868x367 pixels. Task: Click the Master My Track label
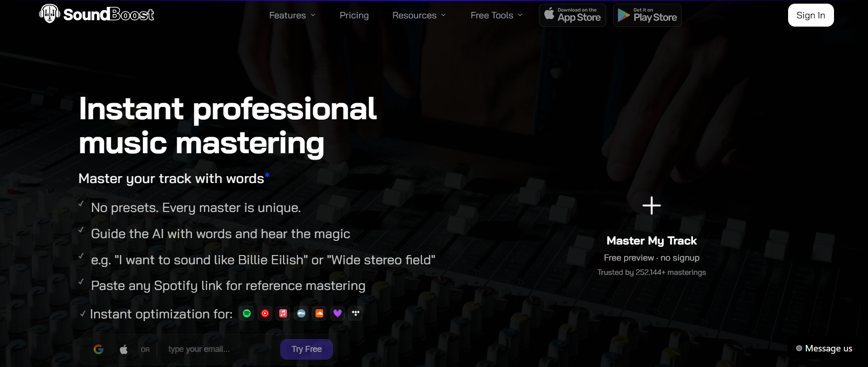651,241
